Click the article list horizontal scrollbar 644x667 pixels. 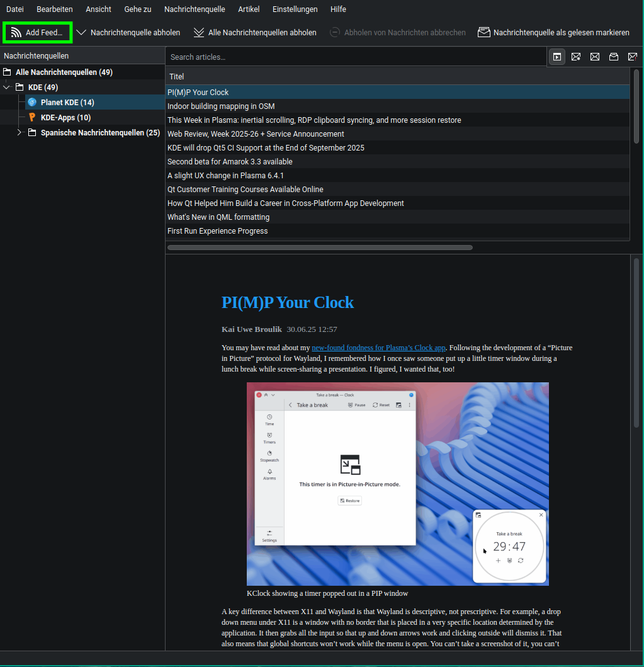[320, 248]
